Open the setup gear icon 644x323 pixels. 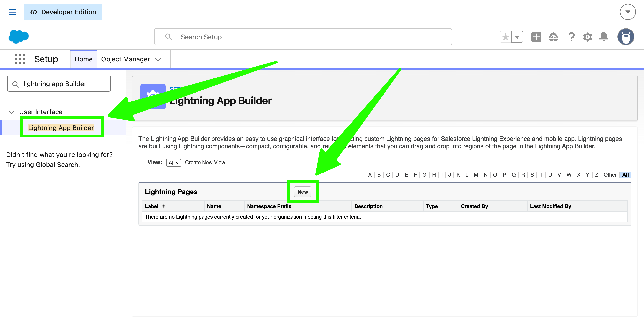(587, 37)
